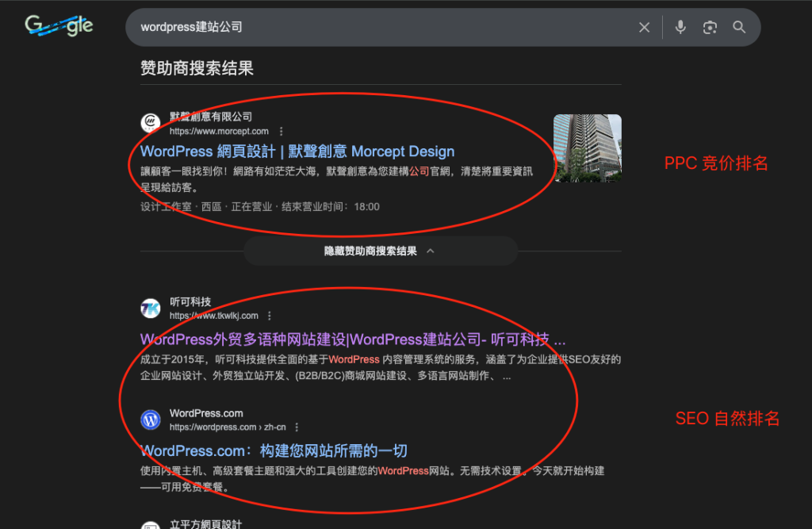Open search by image camera icon
This screenshot has width=812, height=529.
click(x=710, y=28)
